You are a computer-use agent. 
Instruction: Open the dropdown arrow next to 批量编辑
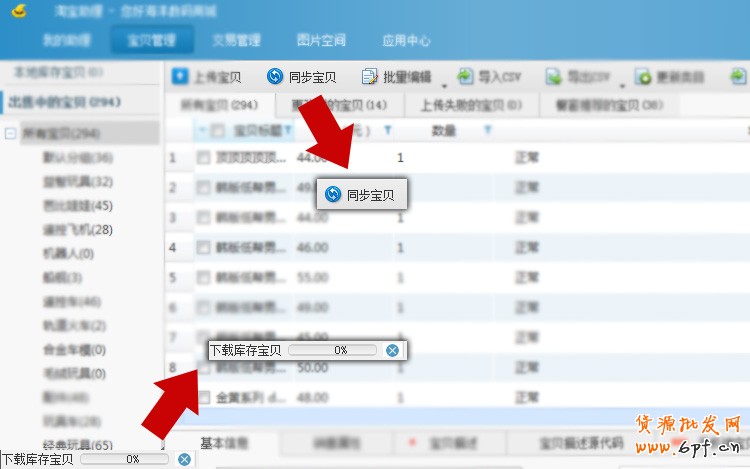click(444, 84)
